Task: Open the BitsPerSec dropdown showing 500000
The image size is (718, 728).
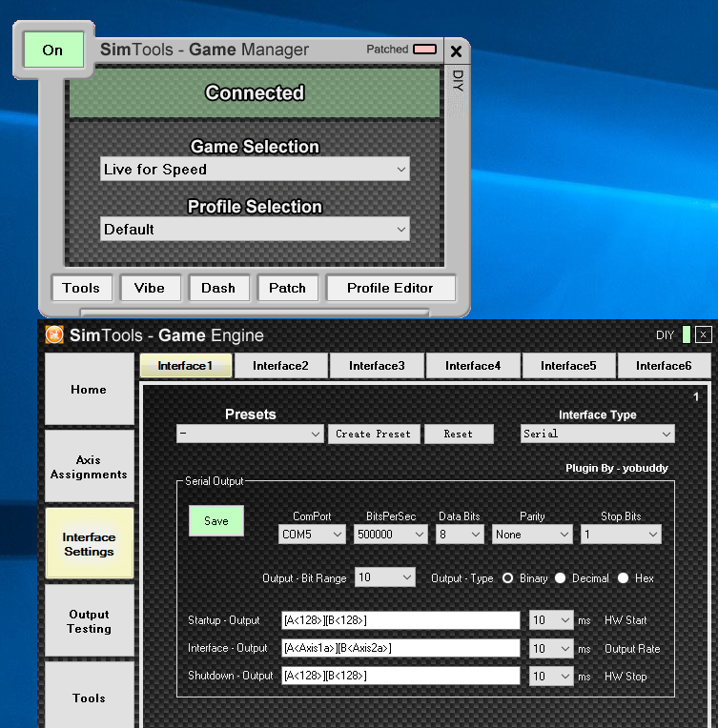Action: click(390, 535)
